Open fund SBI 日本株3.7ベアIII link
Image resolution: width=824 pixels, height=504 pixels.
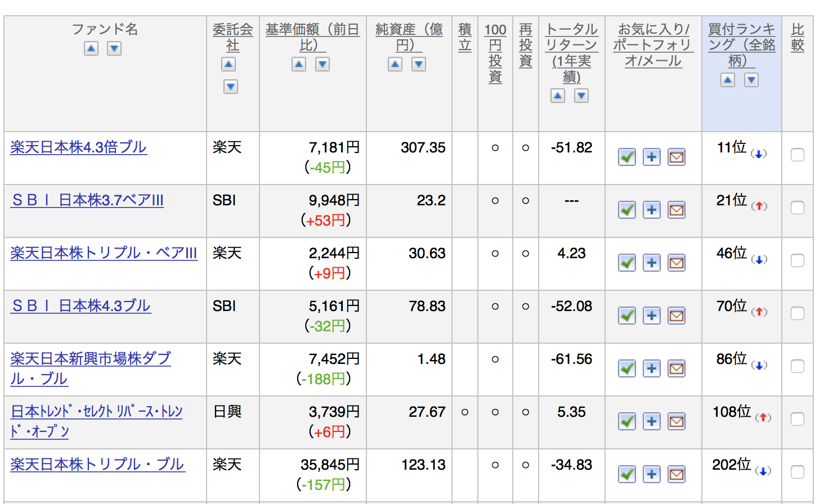coord(87,200)
